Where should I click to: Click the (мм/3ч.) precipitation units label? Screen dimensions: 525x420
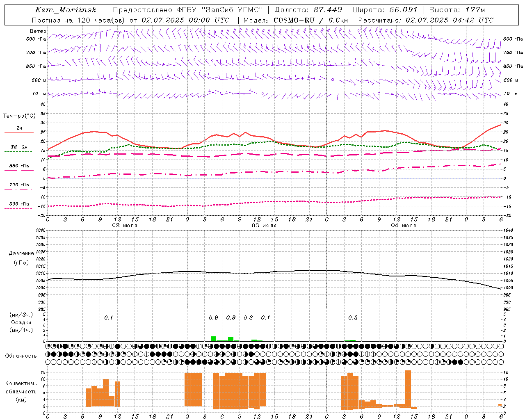pyautogui.click(x=21, y=315)
